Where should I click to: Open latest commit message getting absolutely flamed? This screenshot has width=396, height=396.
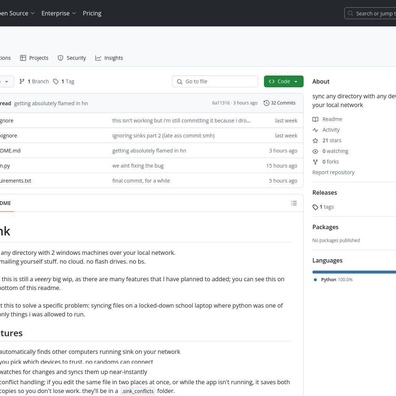coord(51,103)
